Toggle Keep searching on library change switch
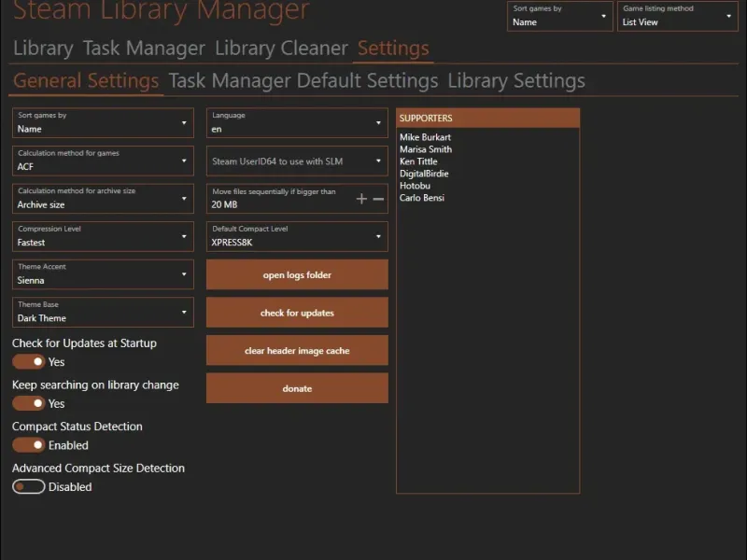The width and height of the screenshot is (747, 560). pyautogui.click(x=29, y=404)
